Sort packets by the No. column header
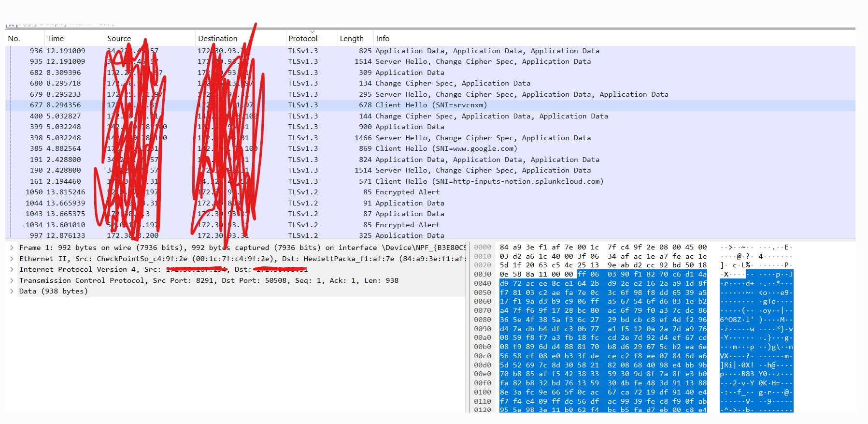 pyautogui.click(x=14, y=39)
